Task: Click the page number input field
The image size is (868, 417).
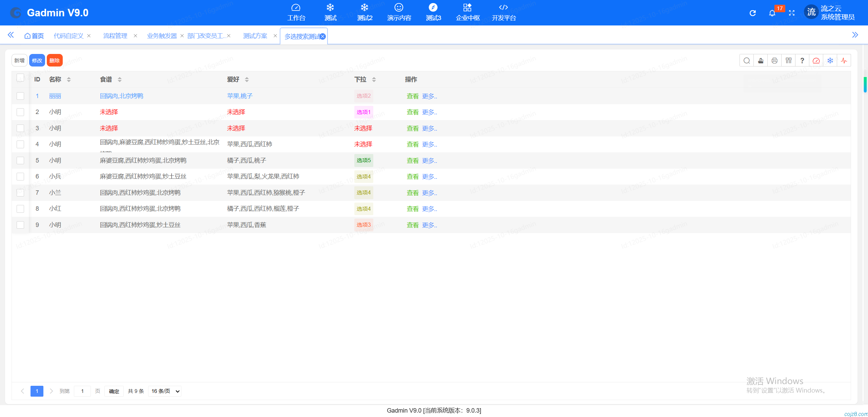Action: (x=82, y=391)
